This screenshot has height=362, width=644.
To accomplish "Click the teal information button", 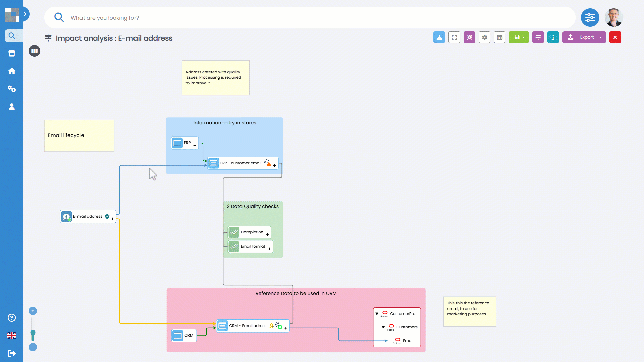I will point(553,37).
